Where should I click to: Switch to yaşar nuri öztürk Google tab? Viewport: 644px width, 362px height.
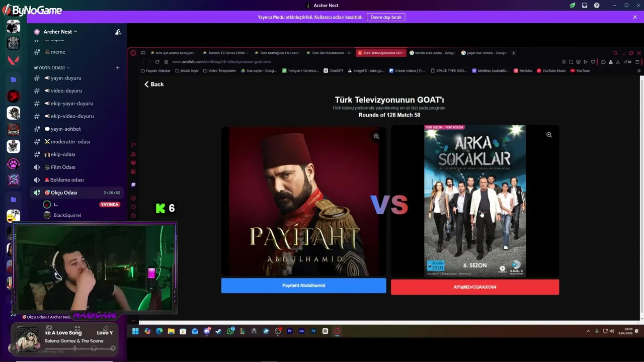[484, 53]
